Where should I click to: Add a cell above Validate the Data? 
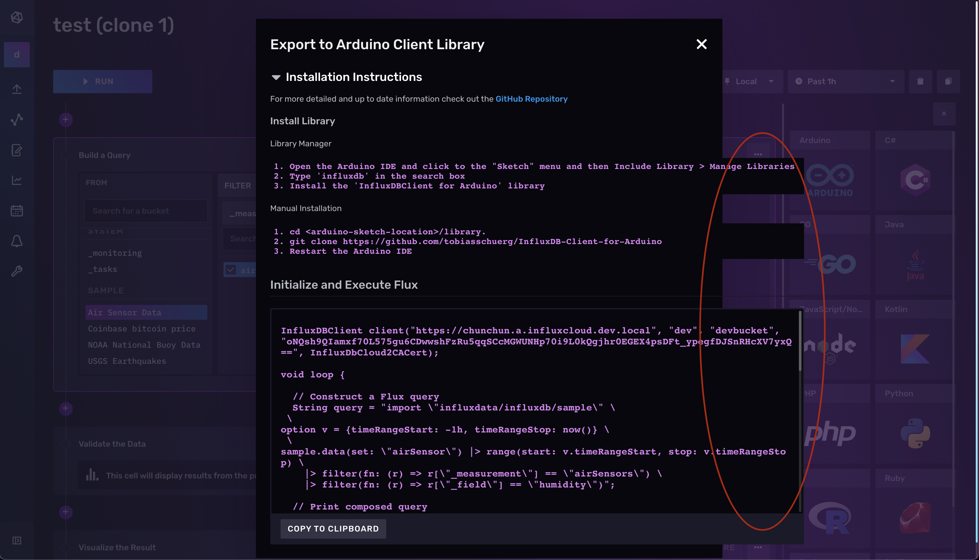[66, 408]
